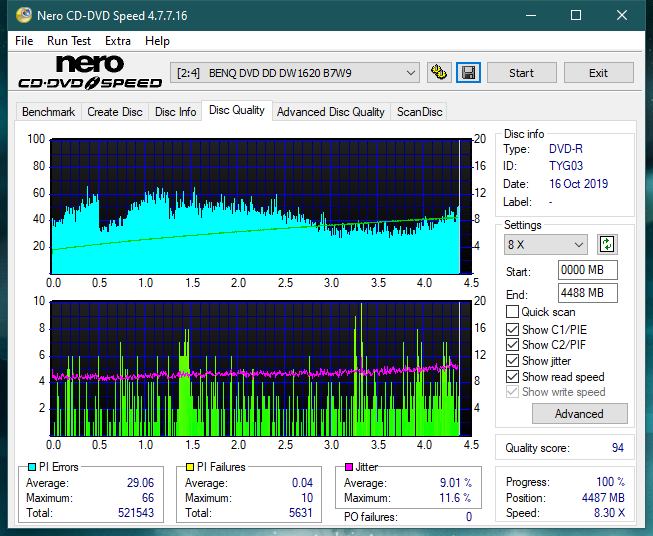Image resolution: width=653 pixels, height=536 pixels.
Task: Uncheck Show C2/PIF checkbox
Action: click(x=512, y=345)
